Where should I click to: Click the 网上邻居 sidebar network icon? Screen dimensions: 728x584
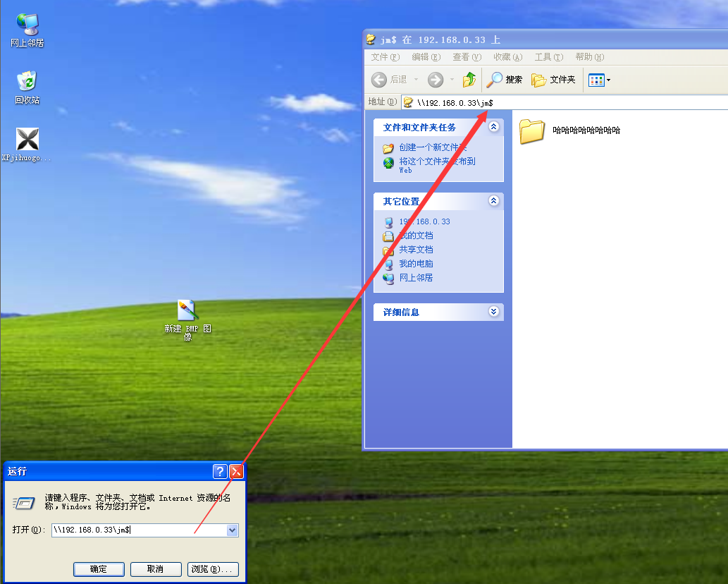388,279
